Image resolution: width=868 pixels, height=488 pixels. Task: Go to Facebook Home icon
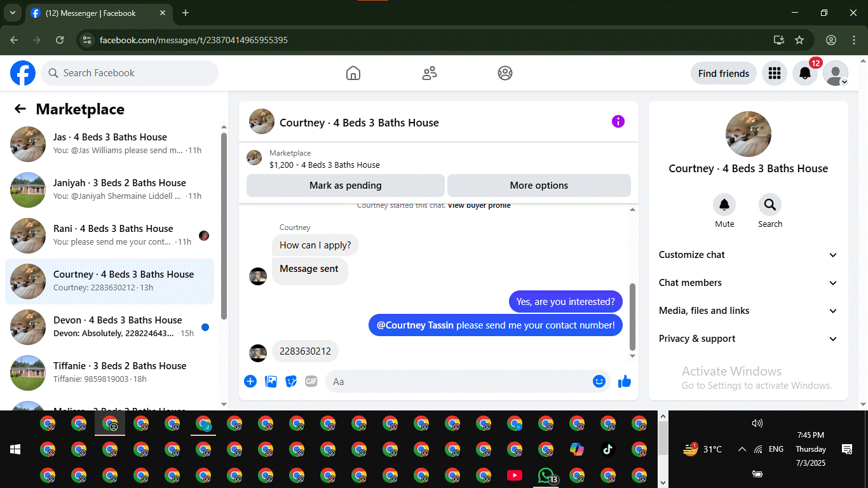(x=353, y=73)
